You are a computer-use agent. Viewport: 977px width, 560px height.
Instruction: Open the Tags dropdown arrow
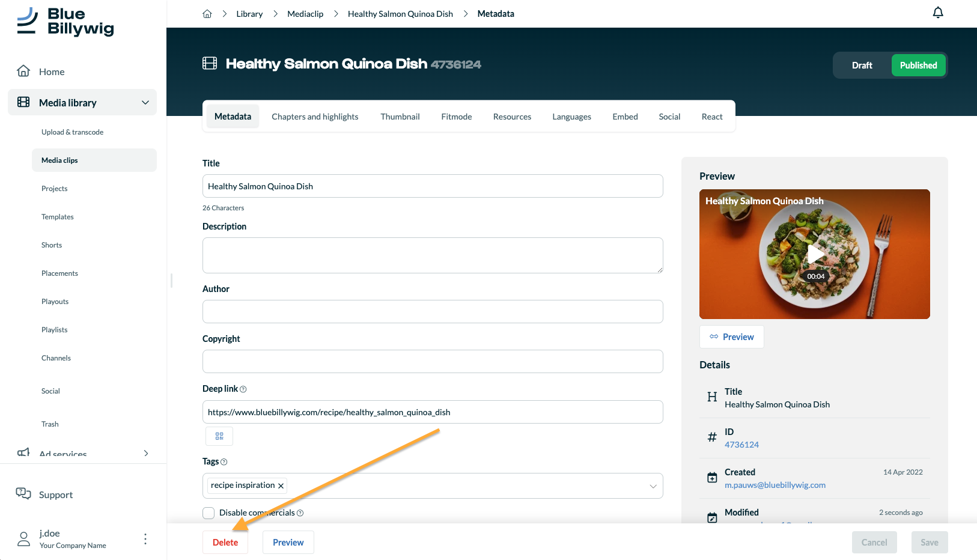pyautogui.click(x=653, y=486)
